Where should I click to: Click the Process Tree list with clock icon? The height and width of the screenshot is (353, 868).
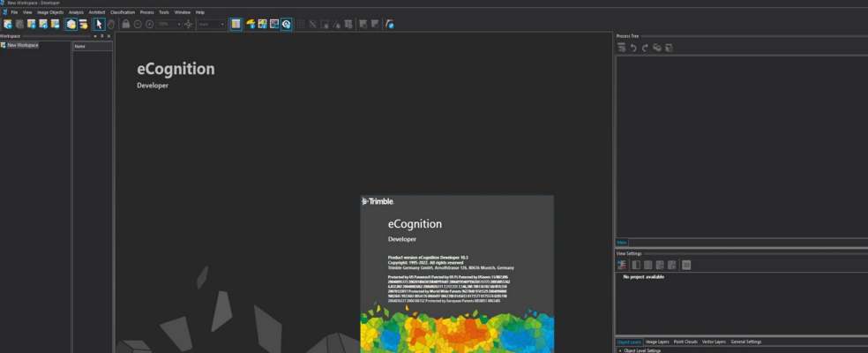coord(669,48)
